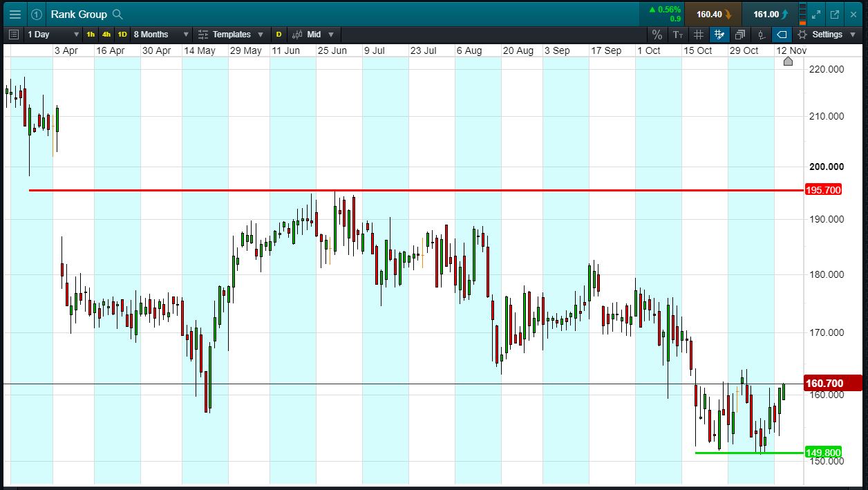Open the chart list panel icon
The image size is (868, 490).
pos(14,34)
